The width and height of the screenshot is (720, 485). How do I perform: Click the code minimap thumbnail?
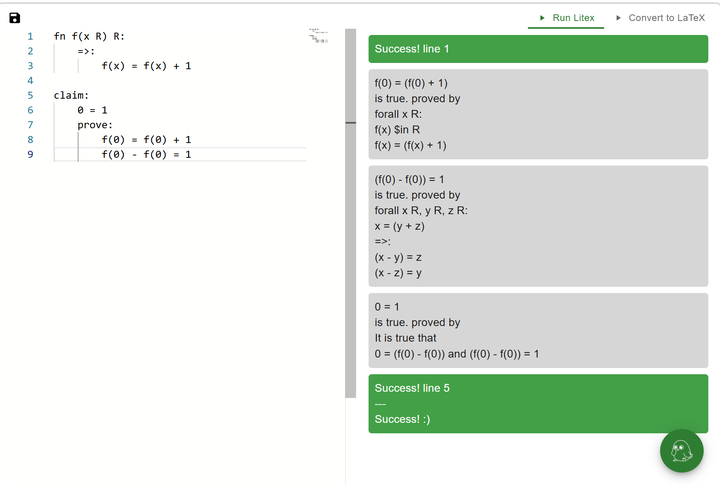point(318,35)
